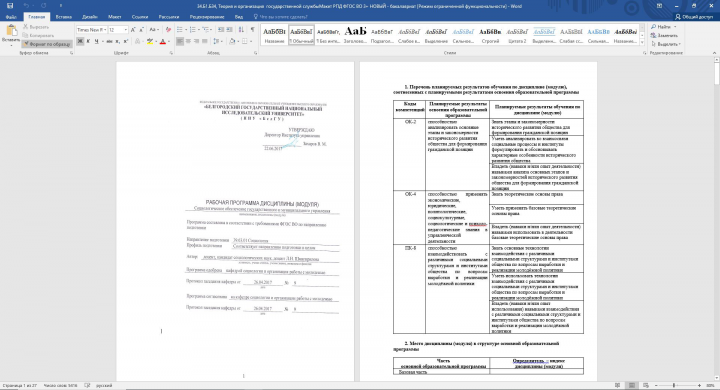Viewport: 720px width, 390px height.
Task: Open borders dropdown
Action: pos(251,41)
